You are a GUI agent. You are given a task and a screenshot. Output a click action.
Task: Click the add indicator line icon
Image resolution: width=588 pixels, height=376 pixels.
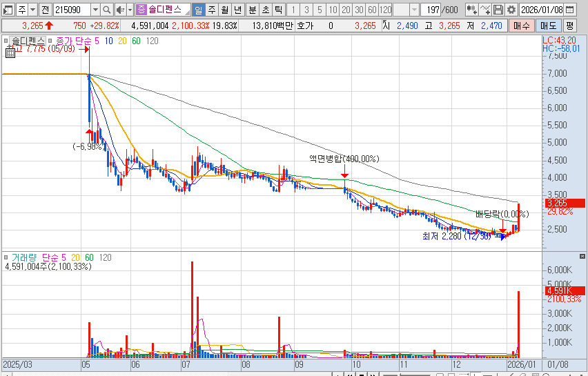(x=485, y=10)
